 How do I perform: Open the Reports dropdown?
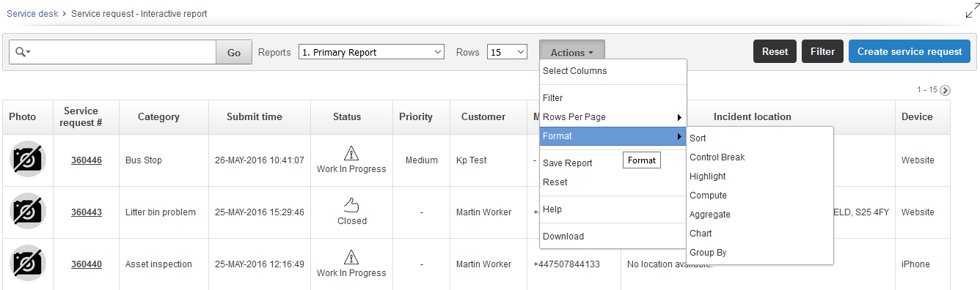coord(371,52)
